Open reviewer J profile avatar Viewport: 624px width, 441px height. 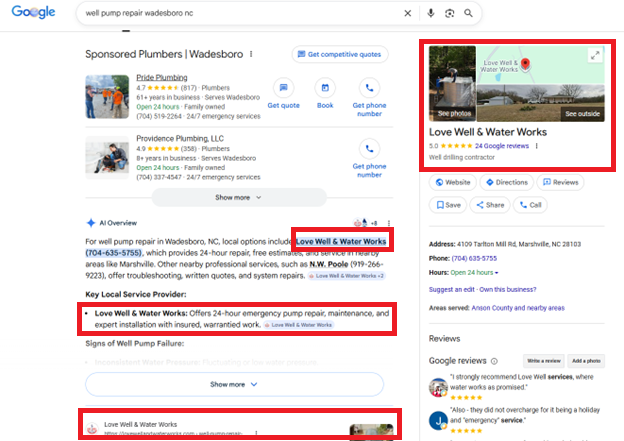(x=438, y=421)
